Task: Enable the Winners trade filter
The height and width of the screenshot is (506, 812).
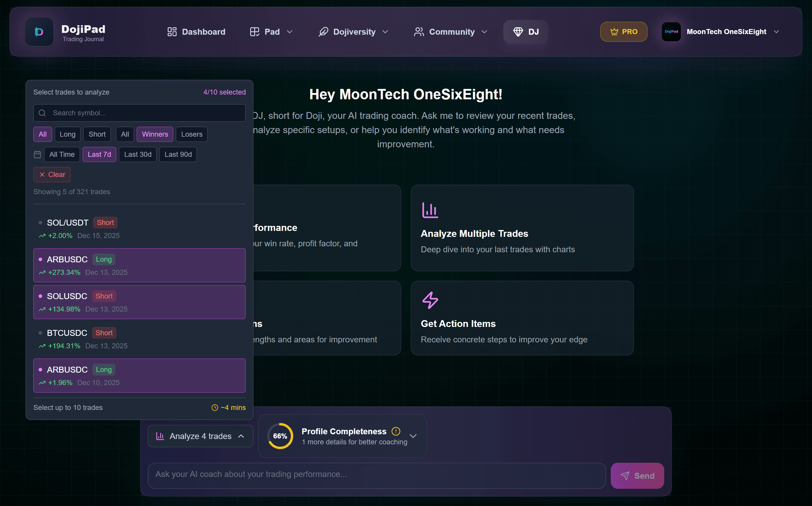Action: tap(154, 134)
